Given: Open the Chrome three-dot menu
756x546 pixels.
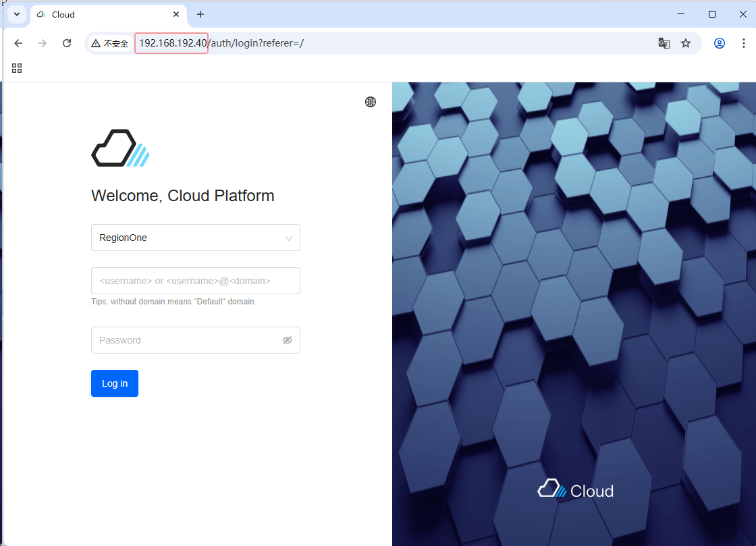Looking at the screenshot, I should click(743, 43).
